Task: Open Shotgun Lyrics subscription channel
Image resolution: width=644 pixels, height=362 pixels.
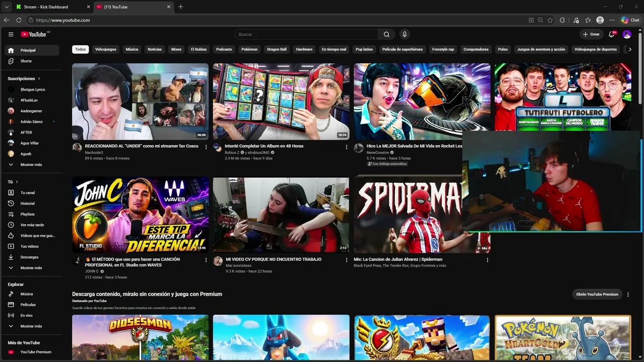Action: (x=32, y=89)
